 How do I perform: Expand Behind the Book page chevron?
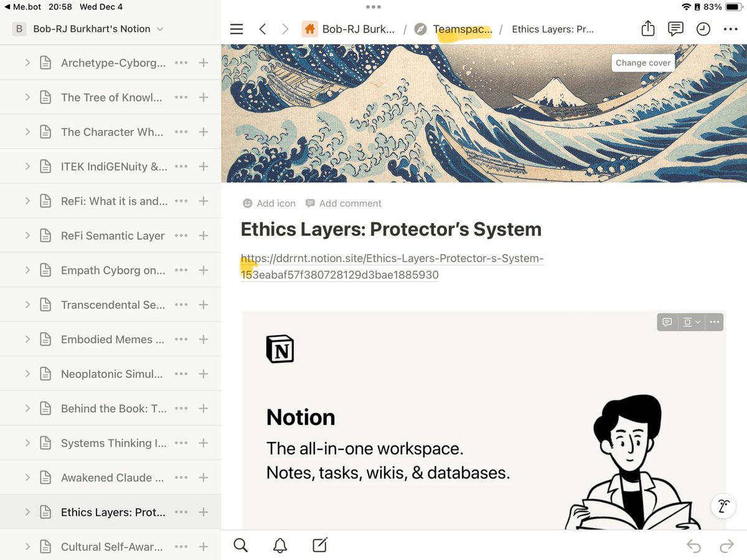(x=27, y=408)
